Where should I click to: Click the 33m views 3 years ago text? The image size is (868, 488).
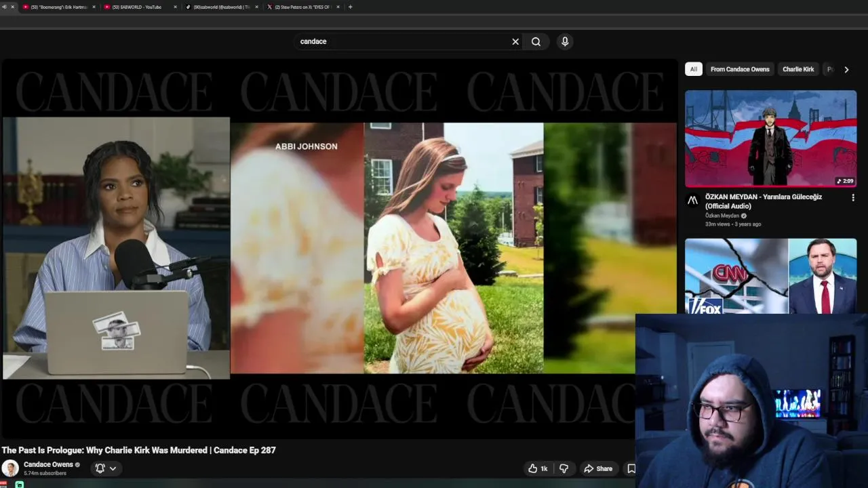click(x=733, y=224)
